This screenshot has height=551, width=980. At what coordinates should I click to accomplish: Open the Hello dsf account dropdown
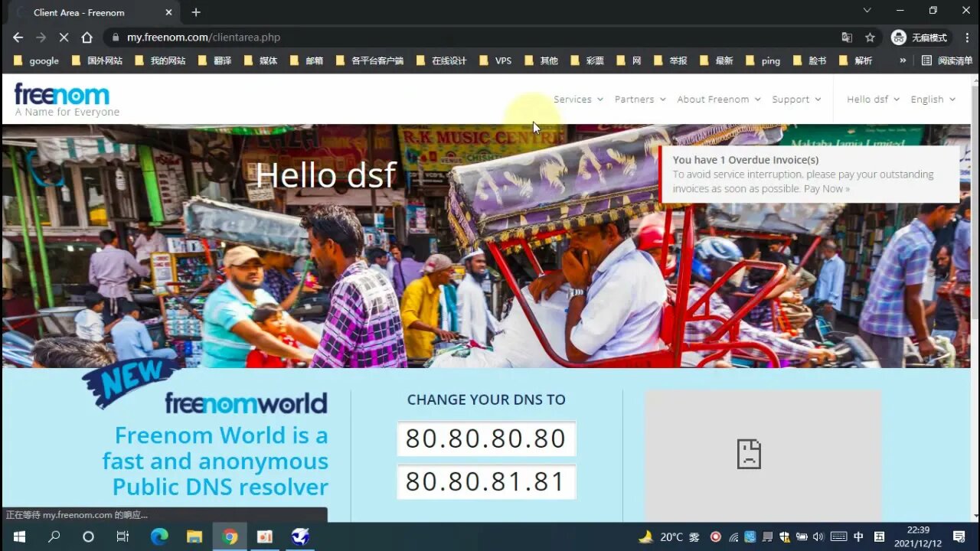[873, 99]
